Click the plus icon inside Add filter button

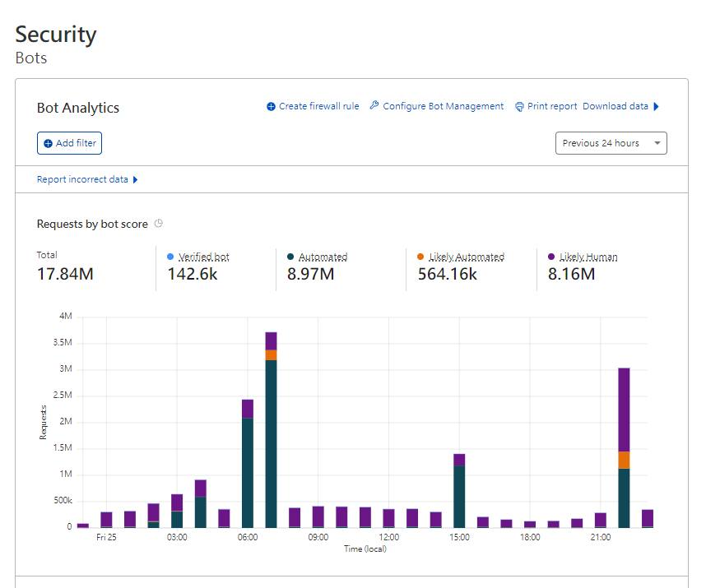(x=48, y=143)
